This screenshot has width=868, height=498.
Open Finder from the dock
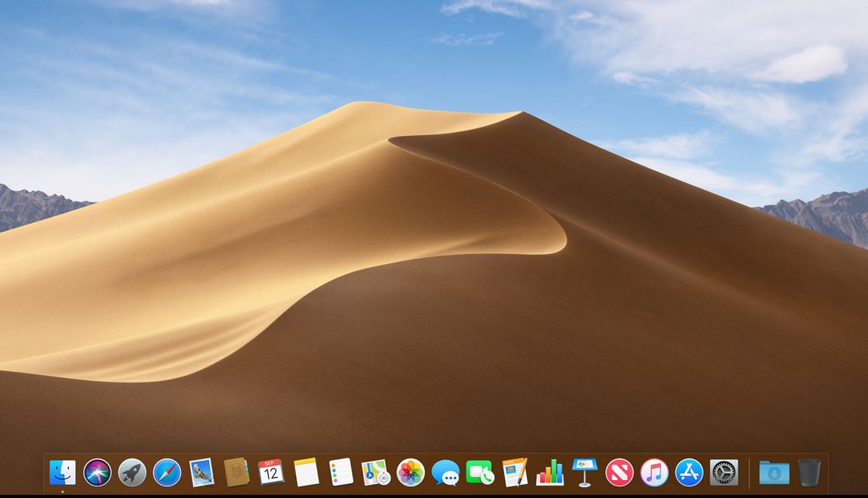tap(62, 472)
